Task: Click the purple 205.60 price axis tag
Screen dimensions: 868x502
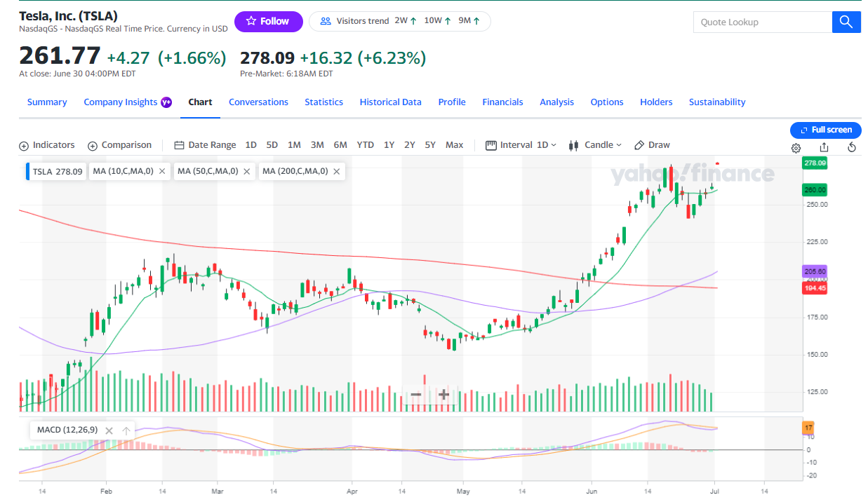Action: coord(815,271)
